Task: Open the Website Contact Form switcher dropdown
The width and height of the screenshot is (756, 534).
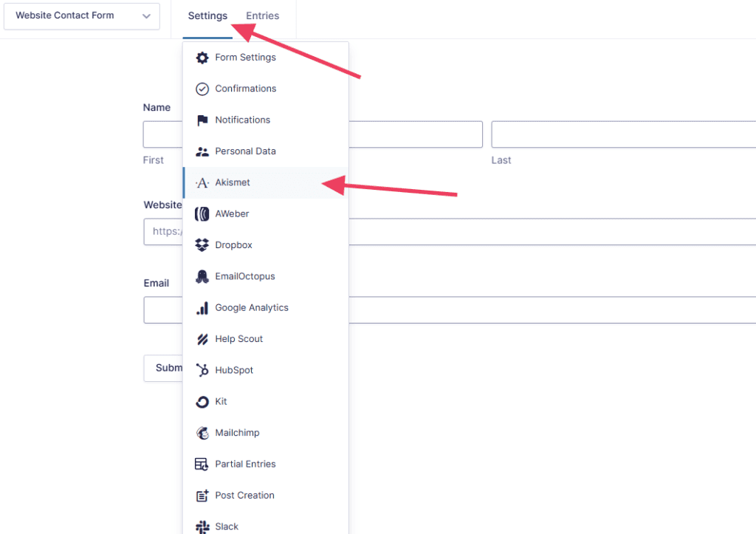Action: click(82, 16)
